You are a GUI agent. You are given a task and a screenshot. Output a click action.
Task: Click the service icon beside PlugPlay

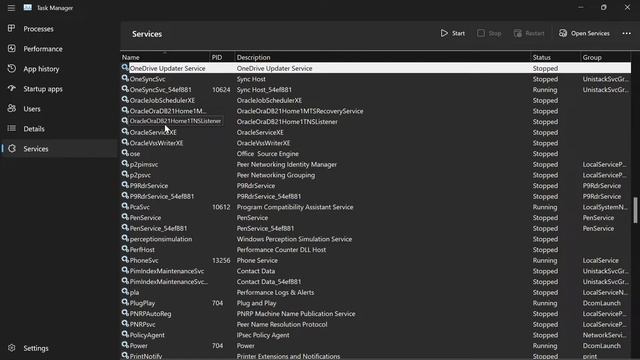point(125,302)
